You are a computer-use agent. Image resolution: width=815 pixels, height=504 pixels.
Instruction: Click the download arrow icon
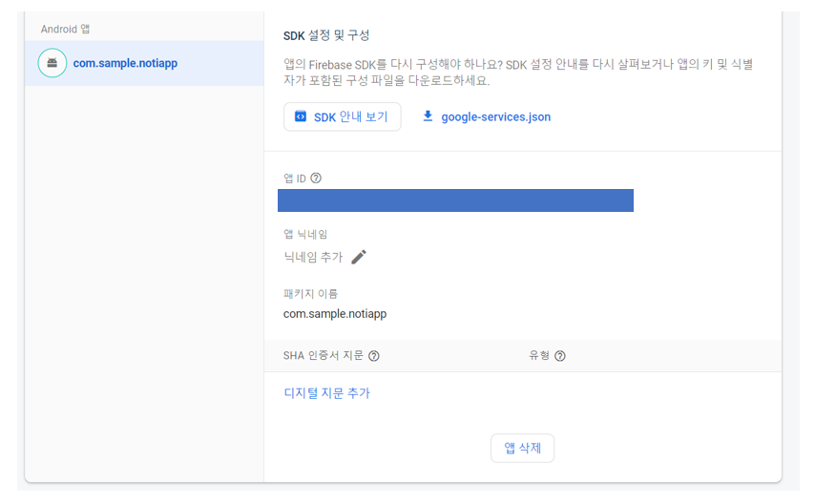click(428, 116)
